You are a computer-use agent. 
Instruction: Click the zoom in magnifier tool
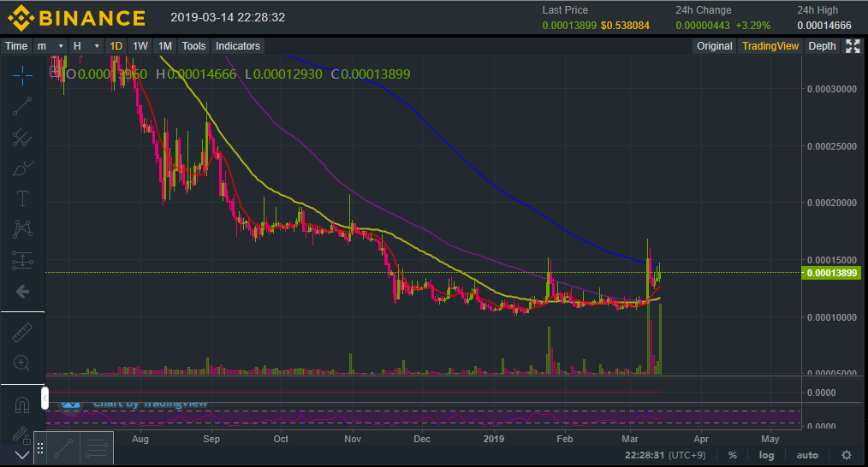pos(22,363)
